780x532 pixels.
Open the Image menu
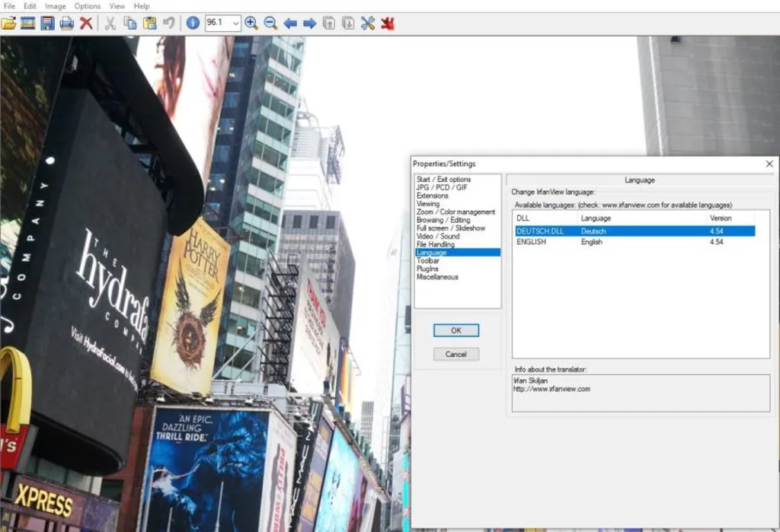[56, 6]
